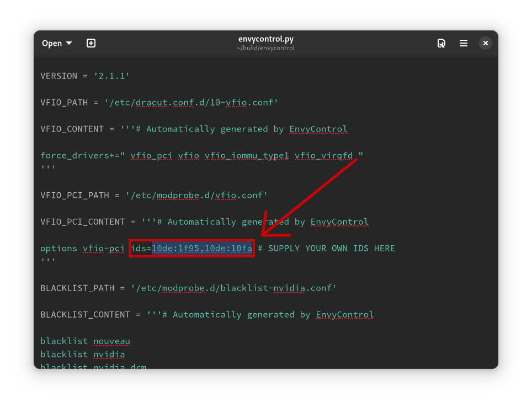This screenshot has height=406, width=532.
Task: Click the nvidia blacklist entry
Action: 109,354
